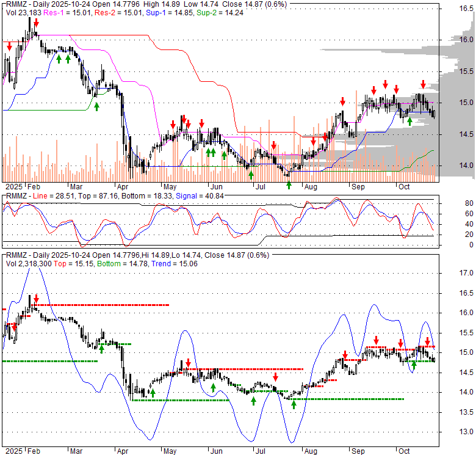
Task: Click the 14.0 price label on the top chart axis
Action: point(466,166)
